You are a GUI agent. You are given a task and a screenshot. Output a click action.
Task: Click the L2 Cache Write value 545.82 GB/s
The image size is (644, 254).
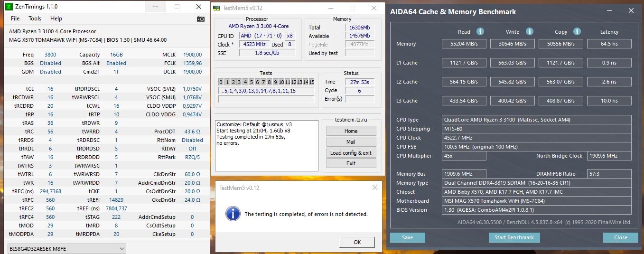pos(512,82)
